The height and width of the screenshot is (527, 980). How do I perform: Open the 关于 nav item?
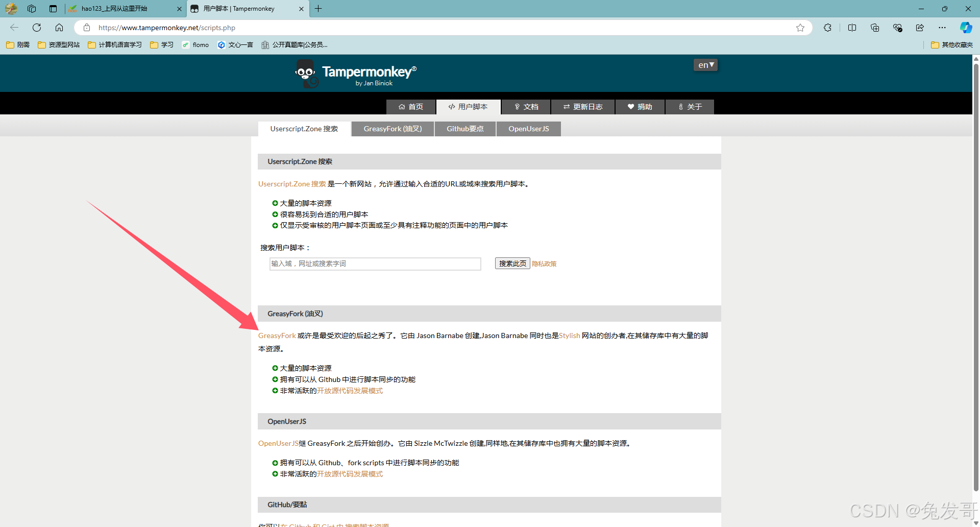[690, 107]
